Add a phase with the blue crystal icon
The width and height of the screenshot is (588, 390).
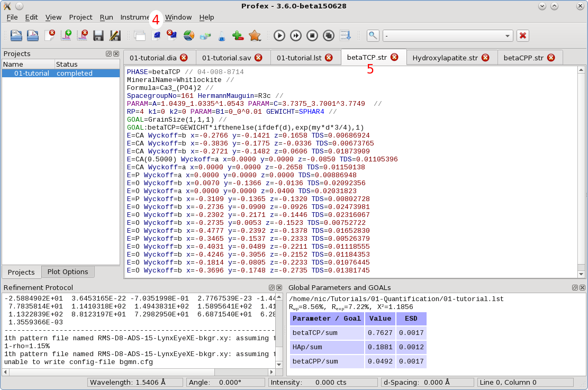pyautogui.click(x=156, y=35)
